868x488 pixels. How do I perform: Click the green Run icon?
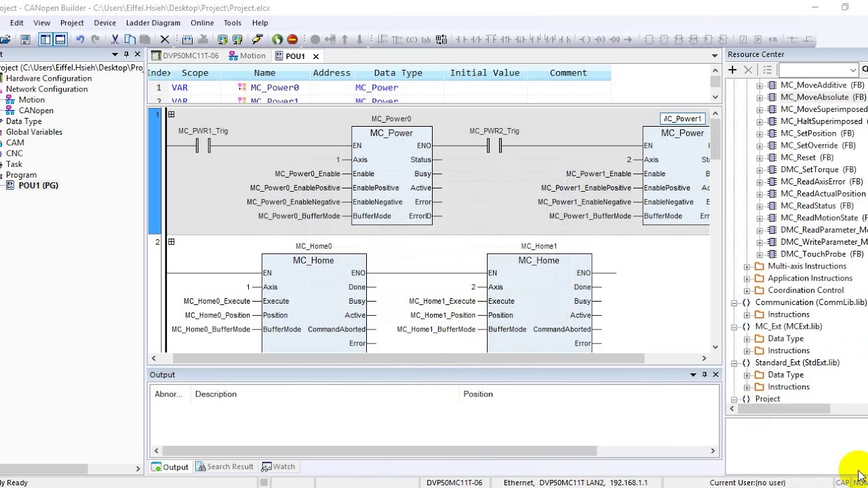tap(277, 39)
